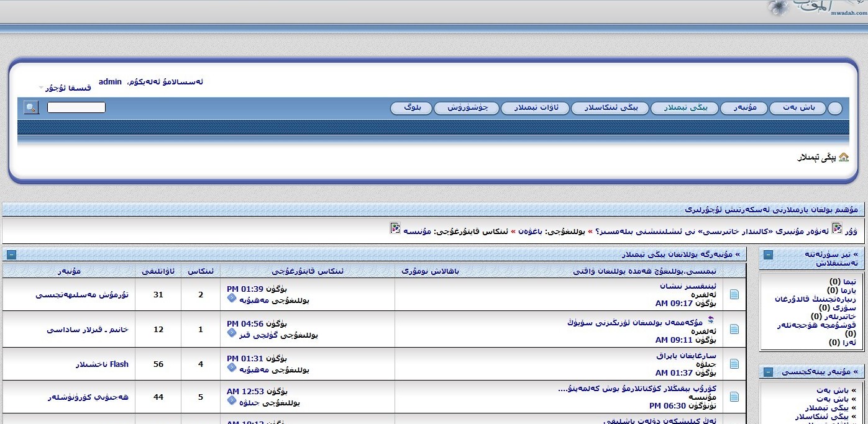Viewport: 868px width, 424px height.
Task: Click the search magnifier icon button
Action: coord(31,108)
